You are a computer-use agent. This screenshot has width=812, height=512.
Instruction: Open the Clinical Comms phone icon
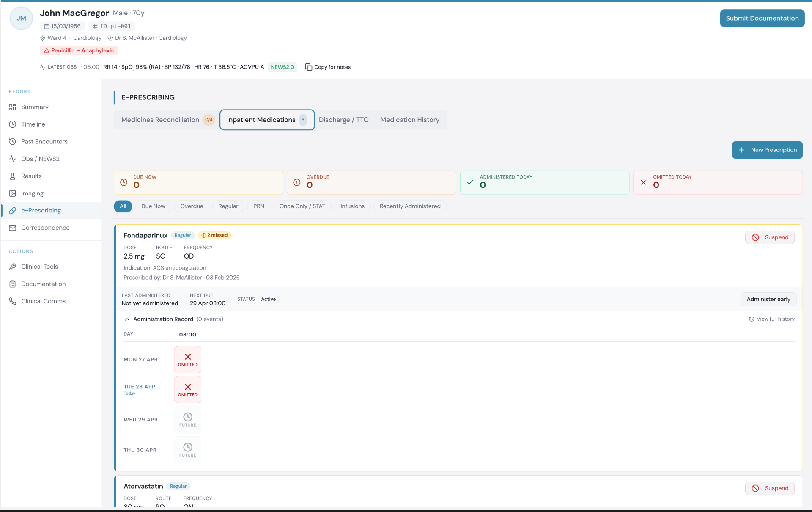pyautogui.click(x=13, y=301)
